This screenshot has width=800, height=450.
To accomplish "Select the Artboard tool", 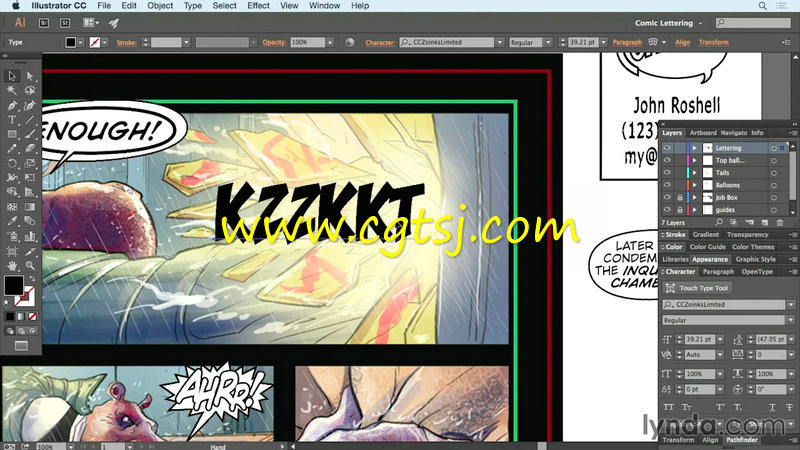I will pos(12,251).
